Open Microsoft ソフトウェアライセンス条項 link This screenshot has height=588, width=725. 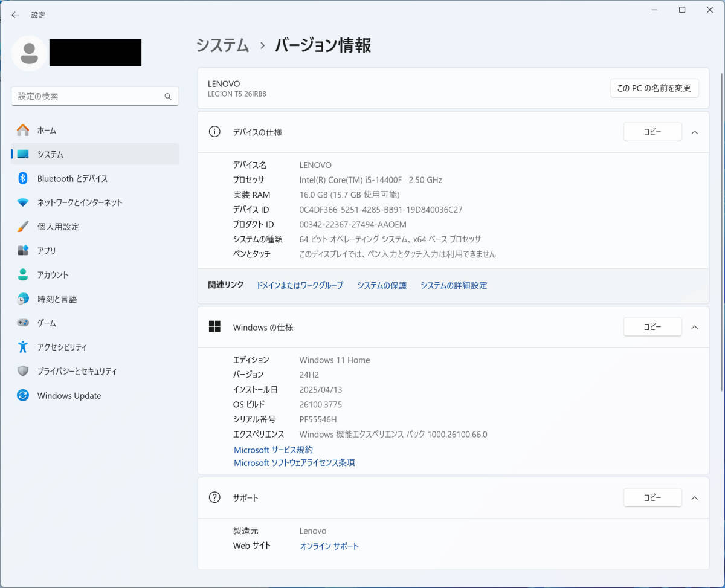coord(294,463)
